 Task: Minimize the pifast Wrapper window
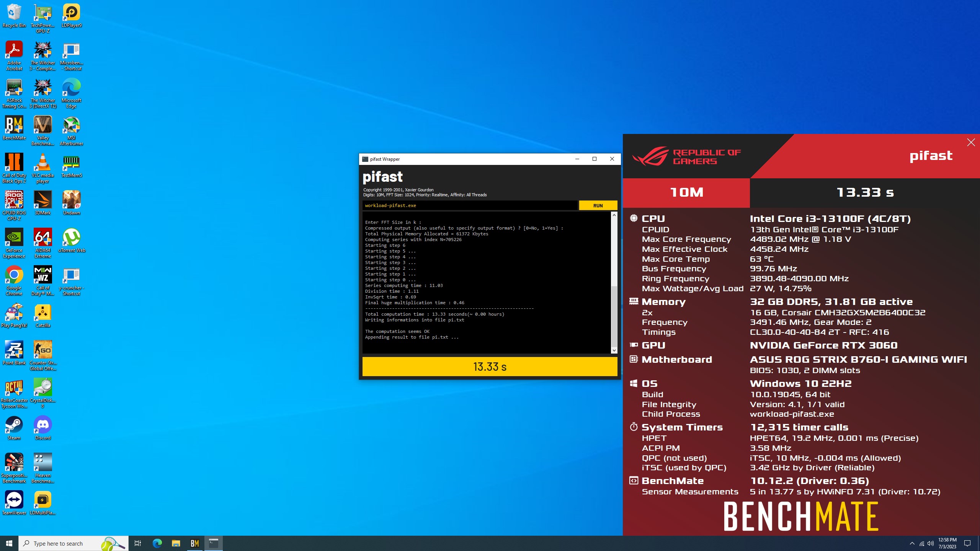(577, 159)
